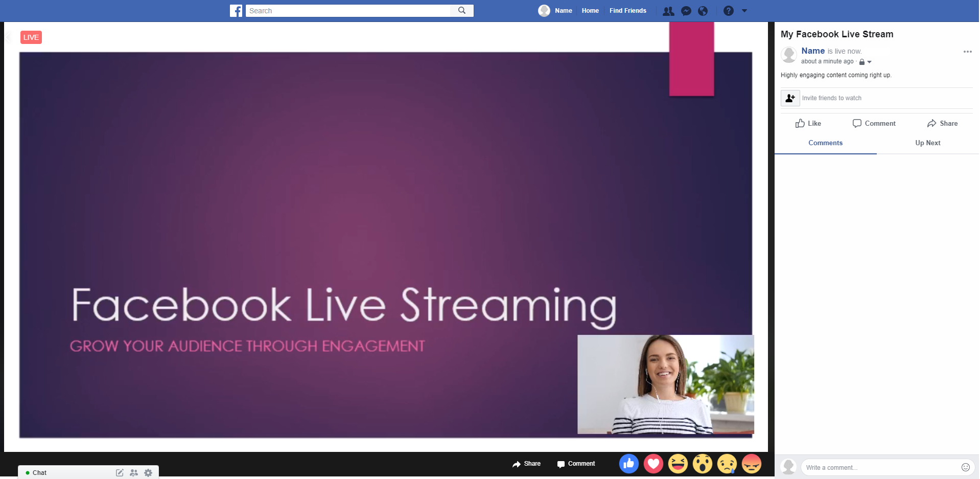The width and height of the screenshot is (980, 479).
Task: Click the LIVE badge
Action: pyautogui.click(x=31, y=37)
